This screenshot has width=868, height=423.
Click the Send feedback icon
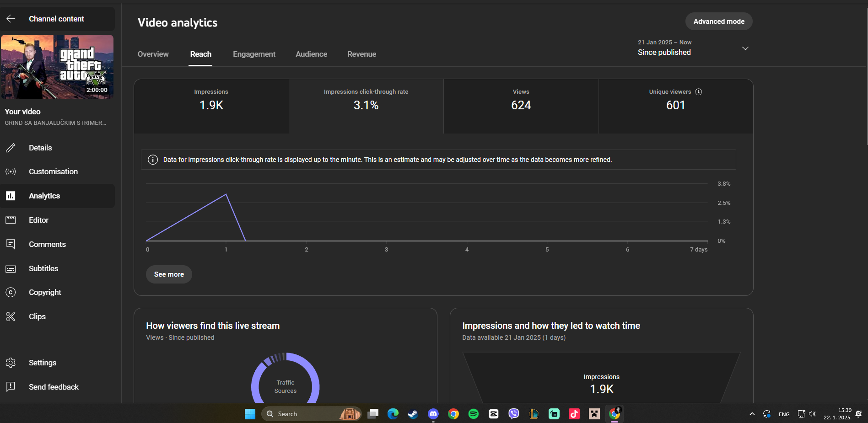click(11, 387)
